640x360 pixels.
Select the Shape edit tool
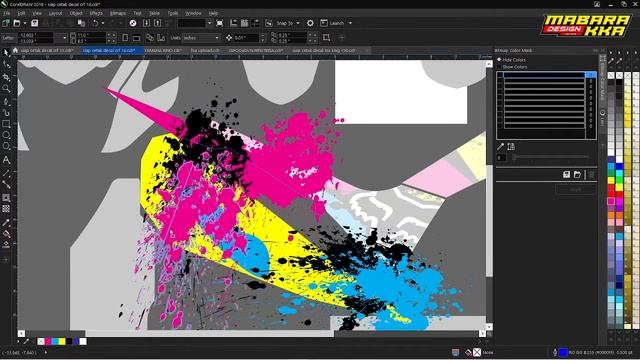(x=6, y=64)
